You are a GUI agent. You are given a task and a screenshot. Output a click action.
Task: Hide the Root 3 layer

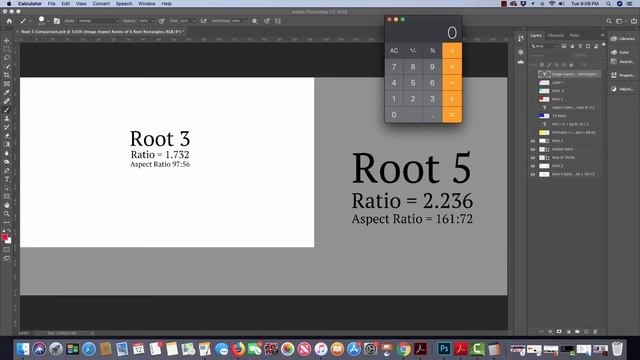pos(533,141)
